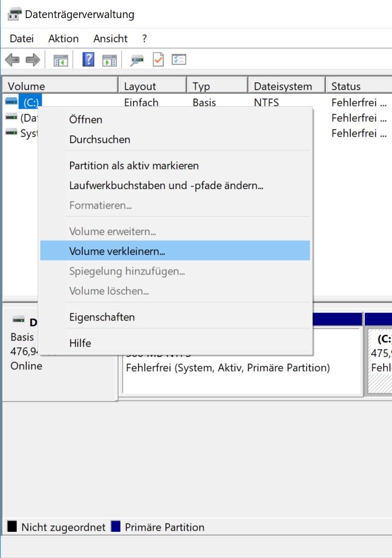Click the checklist settings toolbar icon
The width and height of the screenshot is (392, 558).
(x=179, y=60)
